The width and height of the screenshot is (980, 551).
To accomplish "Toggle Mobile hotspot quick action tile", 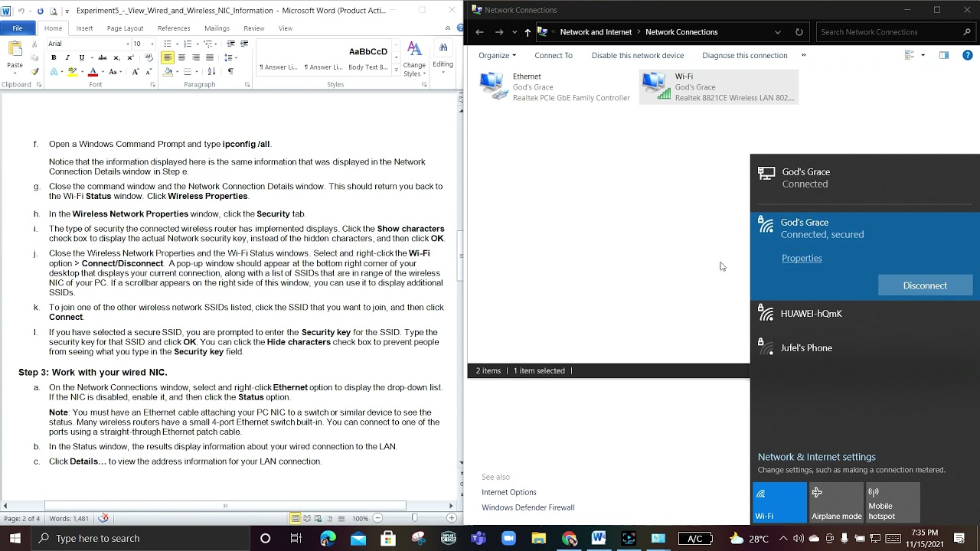I will pyautogui.click(x=892, y=502).
